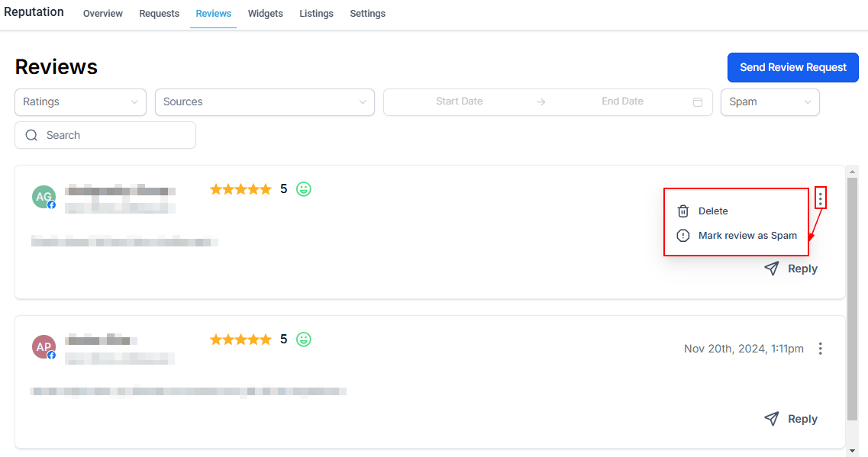Click the AG reviewer avatar

44,197
